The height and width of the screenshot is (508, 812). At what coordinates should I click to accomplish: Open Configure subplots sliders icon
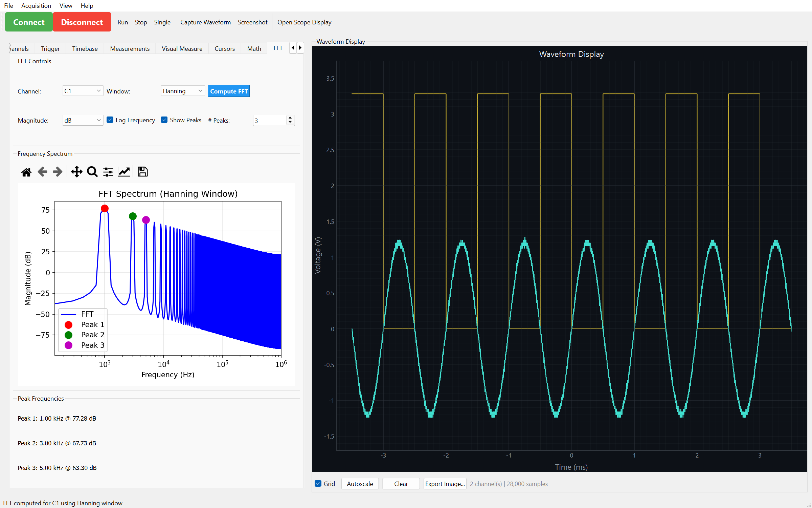pyautogui.click(x=108, y=172)
